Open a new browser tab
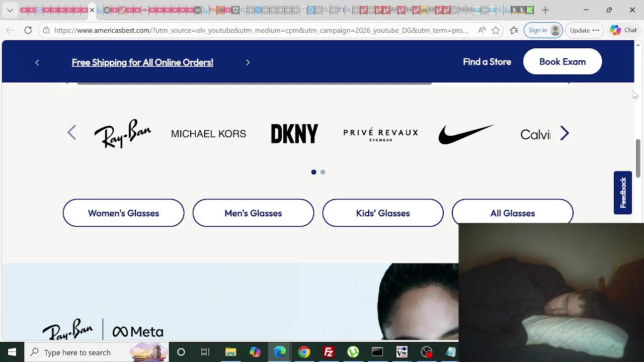 pos(545,10)
